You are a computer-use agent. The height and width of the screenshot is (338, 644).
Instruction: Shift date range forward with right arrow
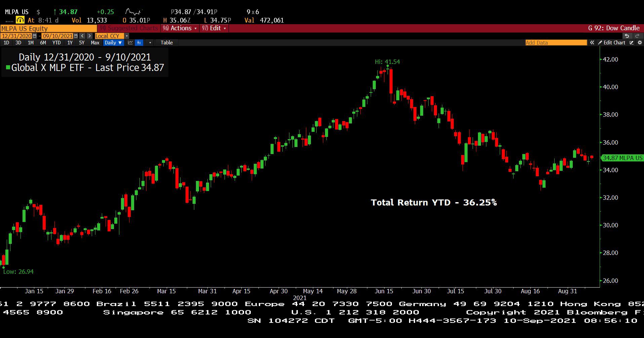[89, 36]
